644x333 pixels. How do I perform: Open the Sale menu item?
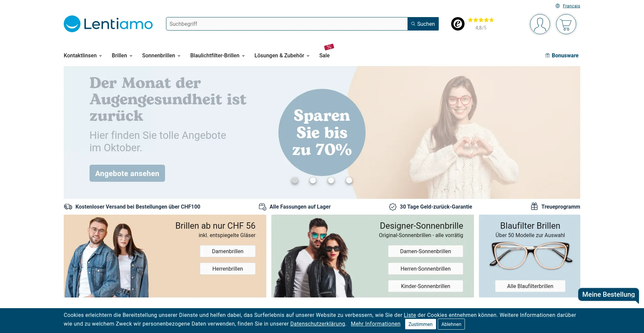pos(324,56)
